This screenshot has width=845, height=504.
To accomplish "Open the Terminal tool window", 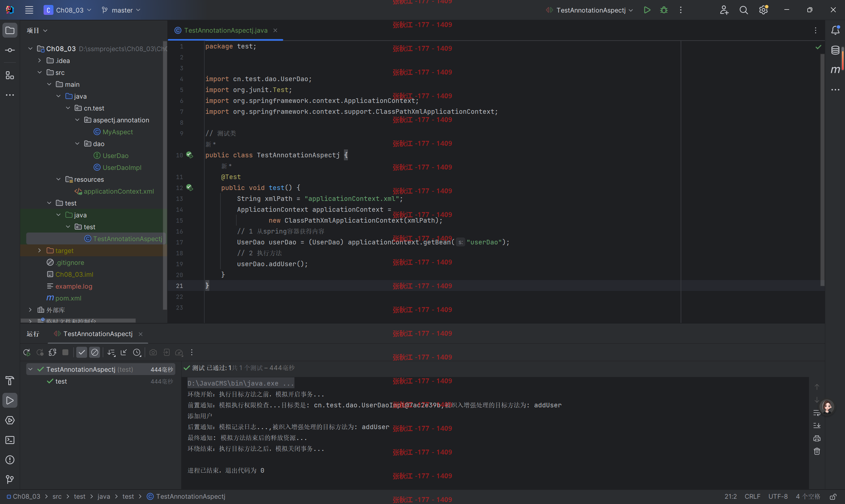I will [x=10, y=440].
